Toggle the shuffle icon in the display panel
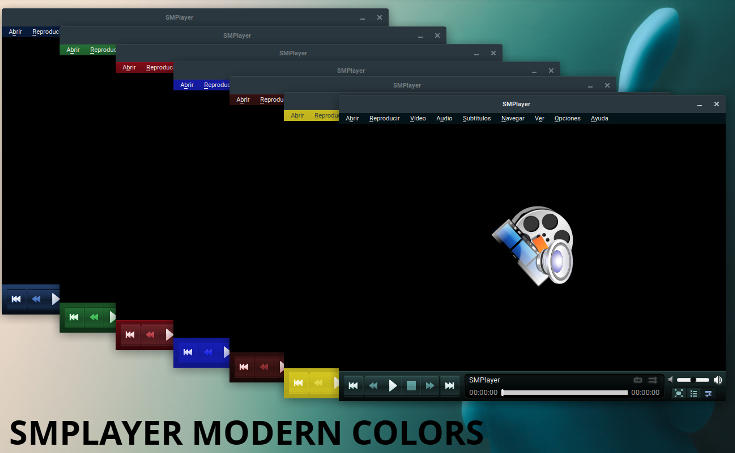 652,380
